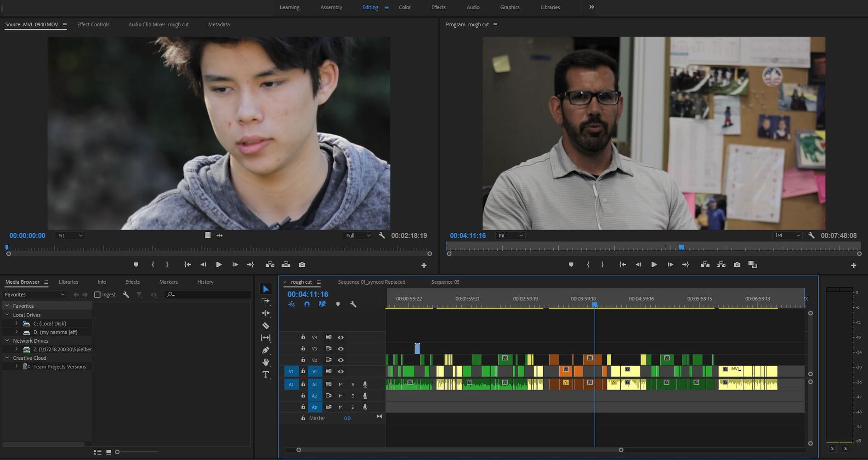The image size is (868, 460).
Task: Select the Razor tool in the toolbar
Action: (x=266, y=326)
